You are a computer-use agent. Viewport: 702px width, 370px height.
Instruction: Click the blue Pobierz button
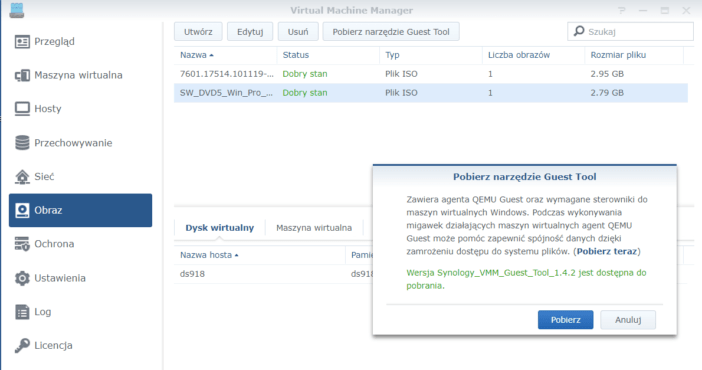(x=565, y=320)
